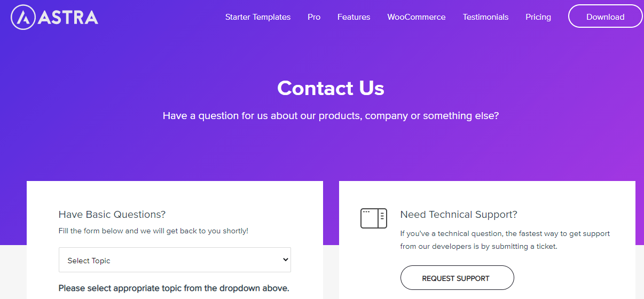Click the "Please select appropriate topic" message
Viewport: 644px width, 299px height.
tap(174, 288)
